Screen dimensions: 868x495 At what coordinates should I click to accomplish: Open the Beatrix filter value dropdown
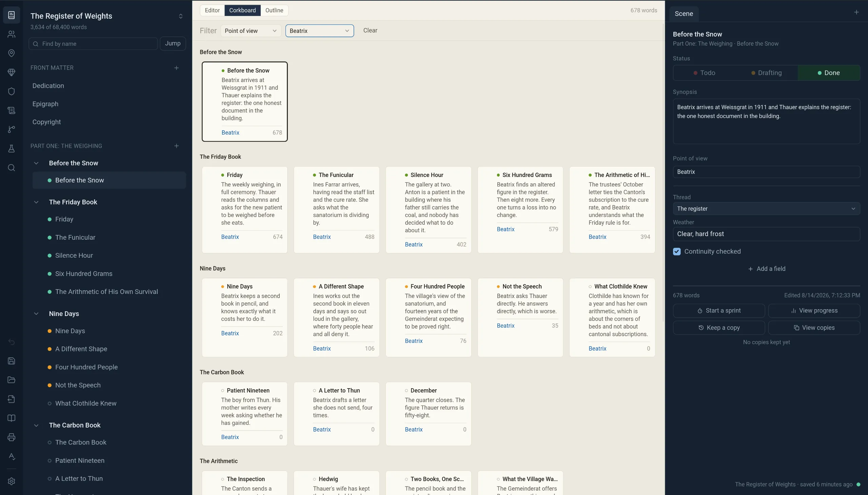[319, 31]
